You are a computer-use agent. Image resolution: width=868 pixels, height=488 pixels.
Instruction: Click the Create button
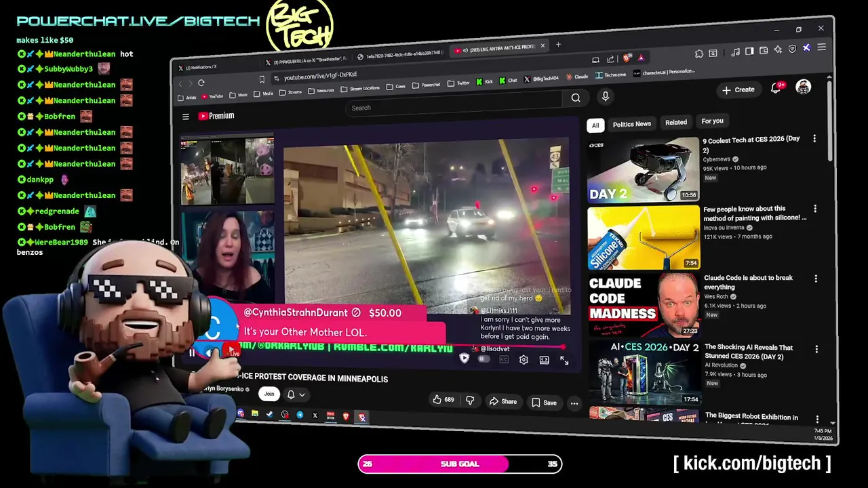738,89
